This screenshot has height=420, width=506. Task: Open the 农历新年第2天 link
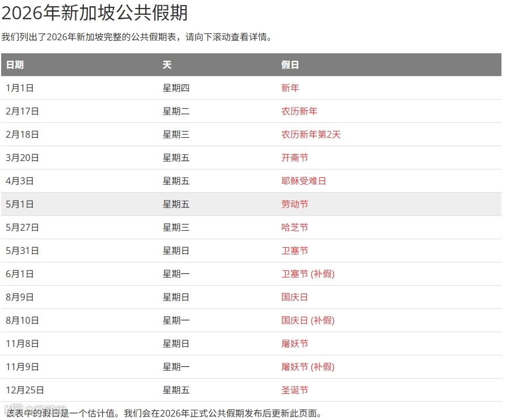311,134
